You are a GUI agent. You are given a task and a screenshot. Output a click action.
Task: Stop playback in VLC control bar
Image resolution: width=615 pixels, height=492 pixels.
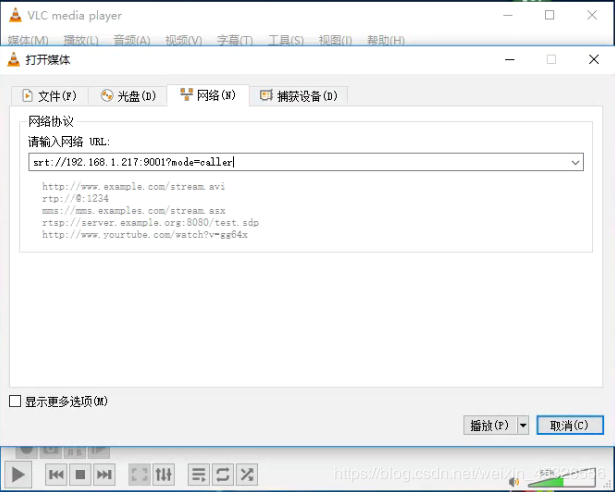[80, 475]
